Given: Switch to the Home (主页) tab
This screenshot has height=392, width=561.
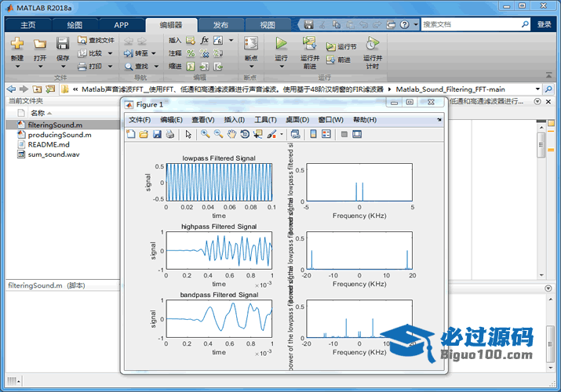Looking at the screenshot, I should 28,25.
